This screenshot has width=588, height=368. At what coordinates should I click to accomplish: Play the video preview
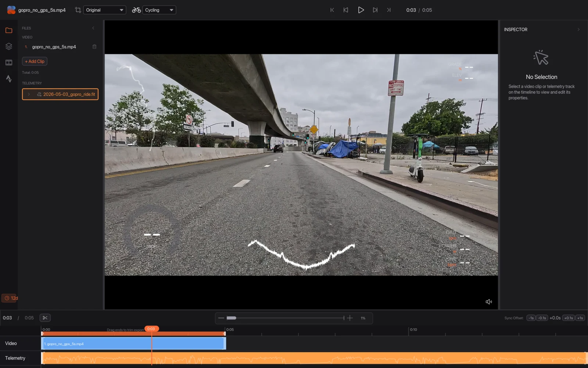click(x=361, y=10)
